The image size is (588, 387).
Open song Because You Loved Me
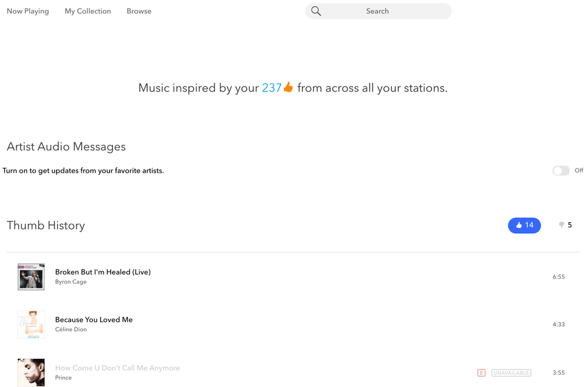tap(94, 320)
